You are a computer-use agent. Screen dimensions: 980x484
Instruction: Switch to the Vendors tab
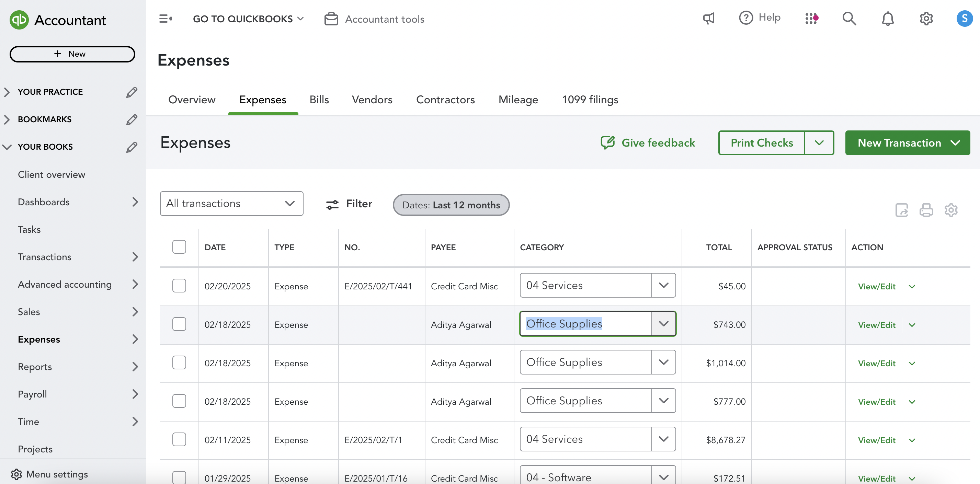click(372, 100)
